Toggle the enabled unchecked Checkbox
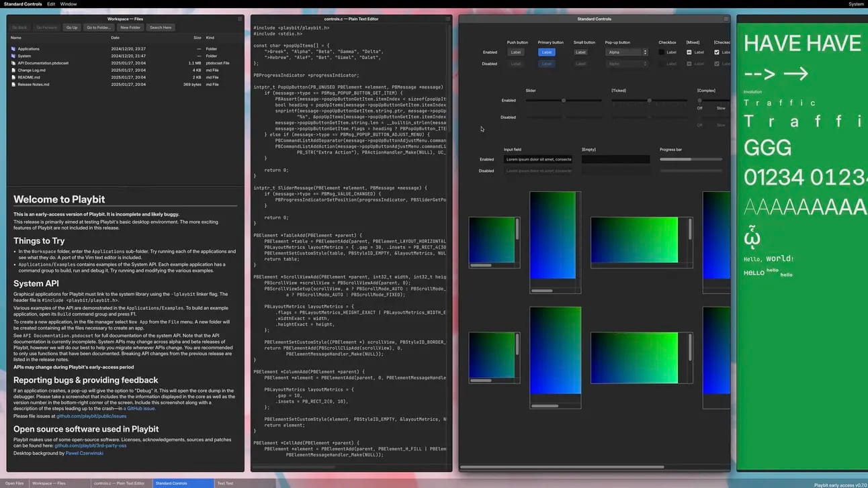 coord(662,52)
